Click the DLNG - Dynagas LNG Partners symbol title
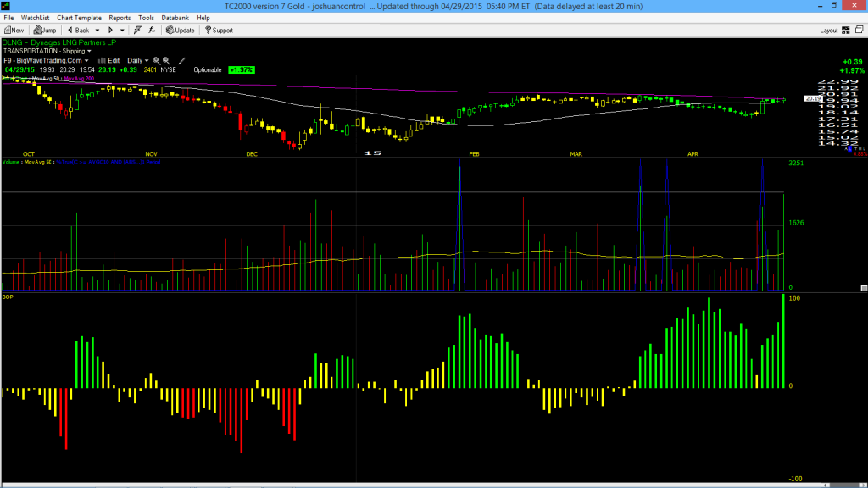This screenshot has height=488, width=868. coord(59,42)
